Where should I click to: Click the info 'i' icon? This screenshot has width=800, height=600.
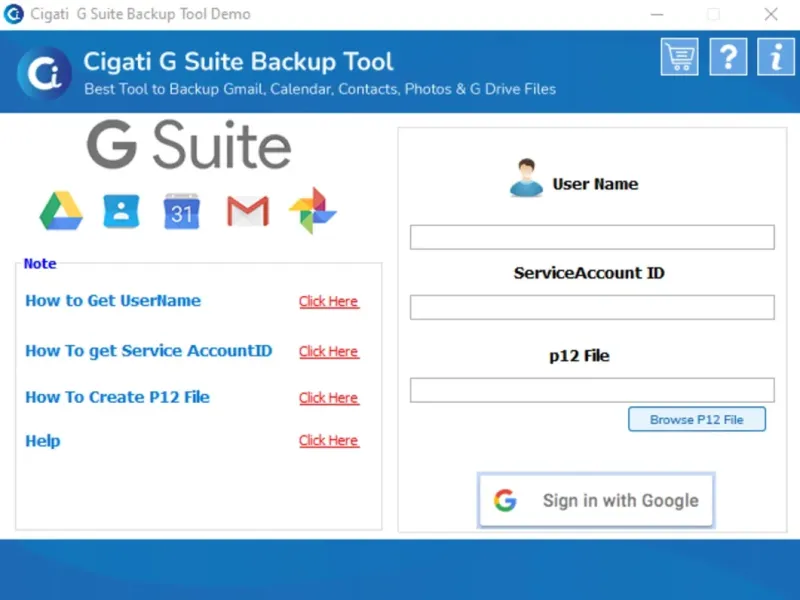tap(776, 57)
